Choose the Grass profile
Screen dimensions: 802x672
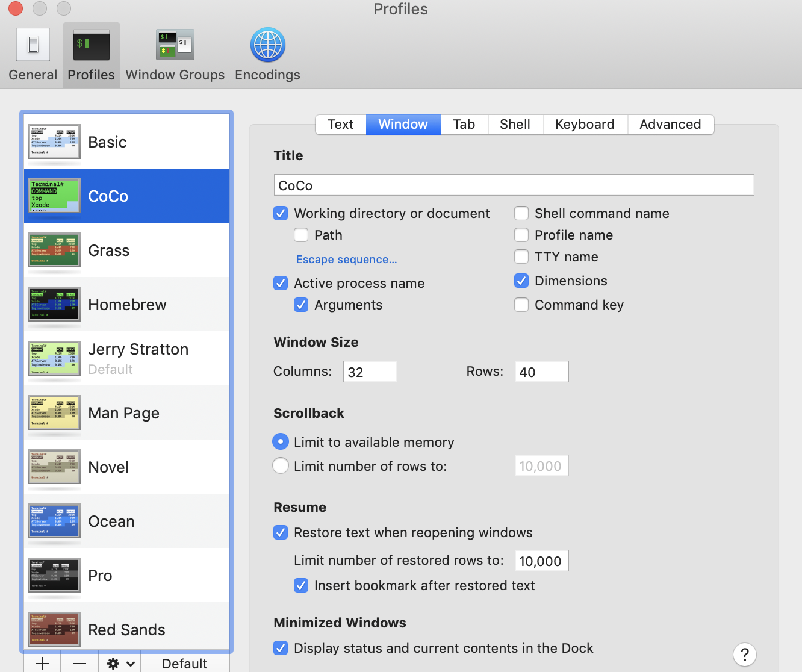[109, 250]
